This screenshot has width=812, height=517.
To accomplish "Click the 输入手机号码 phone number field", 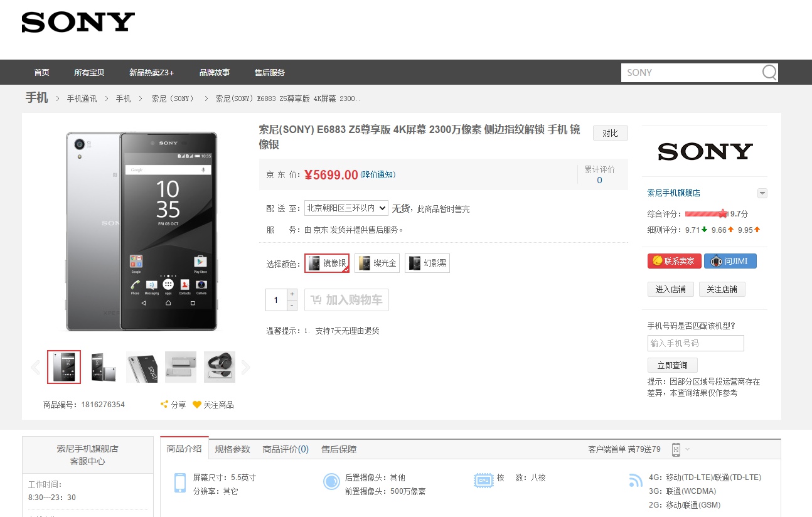I will click(696, 343).
